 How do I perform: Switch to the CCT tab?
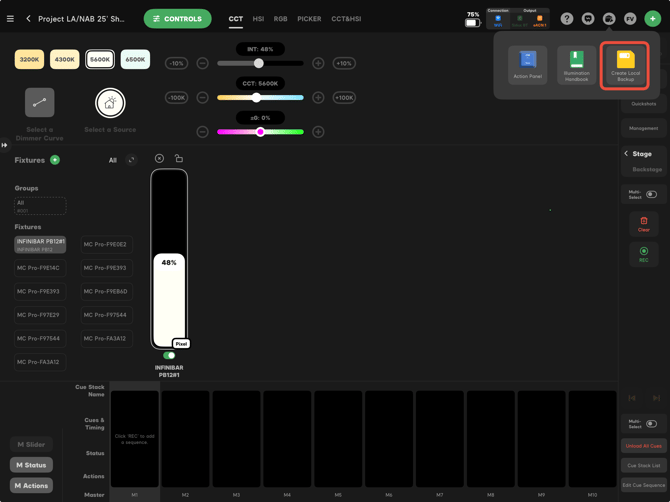(235, 19)
